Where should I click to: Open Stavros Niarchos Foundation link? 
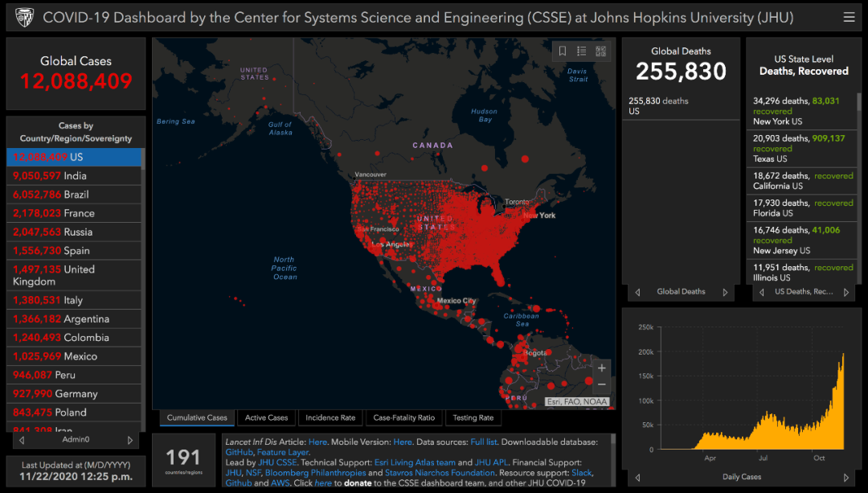point(440,473)
